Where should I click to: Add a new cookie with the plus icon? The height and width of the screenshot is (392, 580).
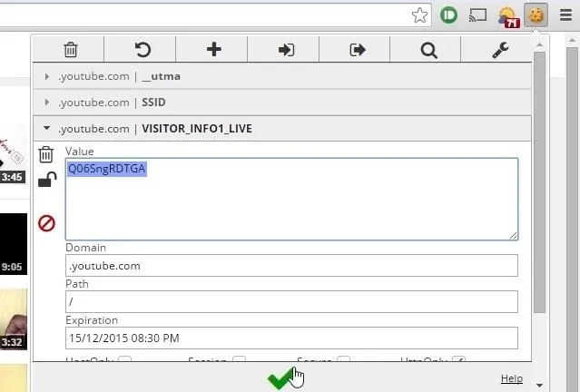pyautogui.click(x=214, y=49)
